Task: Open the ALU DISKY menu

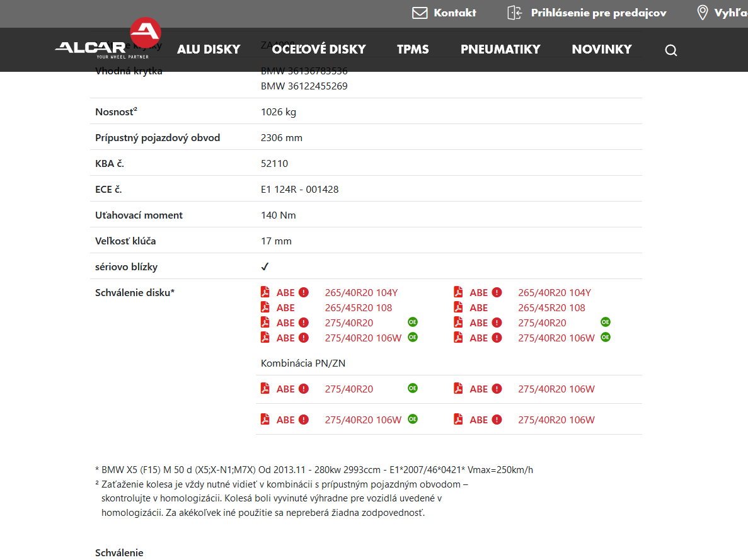Action: pos(209,49)
